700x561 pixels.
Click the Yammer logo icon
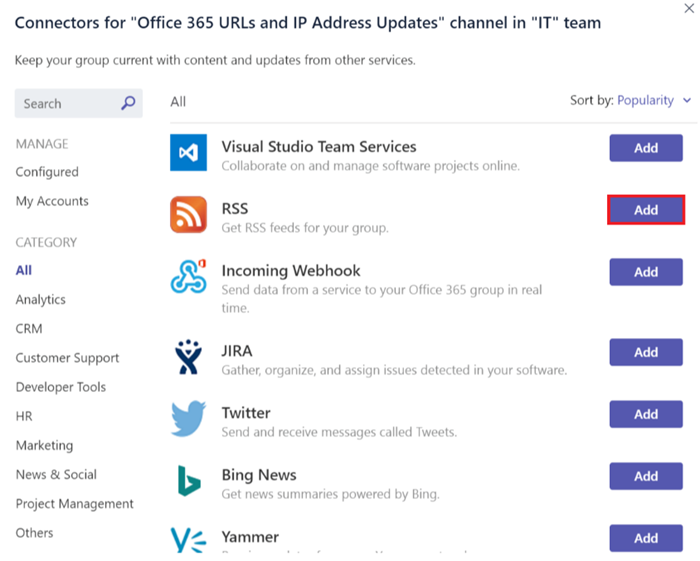188,540
